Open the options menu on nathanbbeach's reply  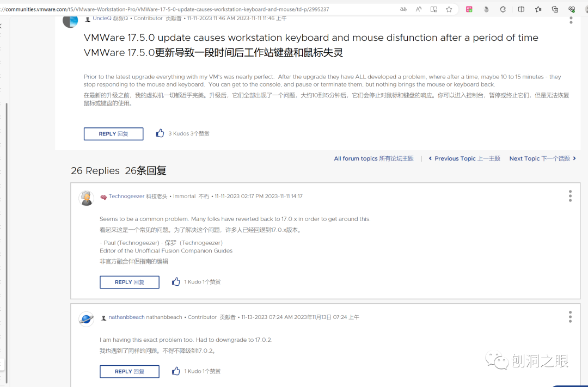pos(570,316)
